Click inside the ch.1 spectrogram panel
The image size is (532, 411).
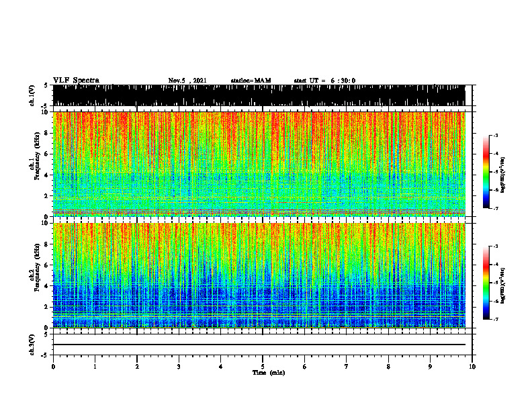coord(259,164)
